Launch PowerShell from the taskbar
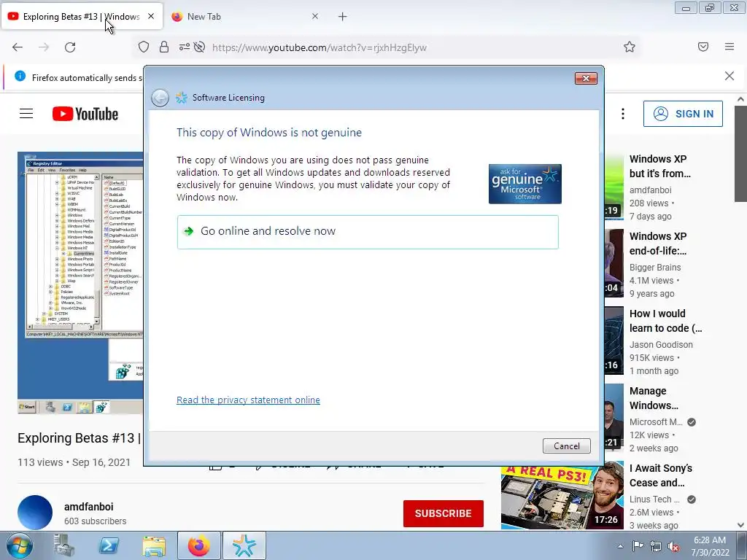The height and width of the screenshot is (560, 747). click(109, 545)
